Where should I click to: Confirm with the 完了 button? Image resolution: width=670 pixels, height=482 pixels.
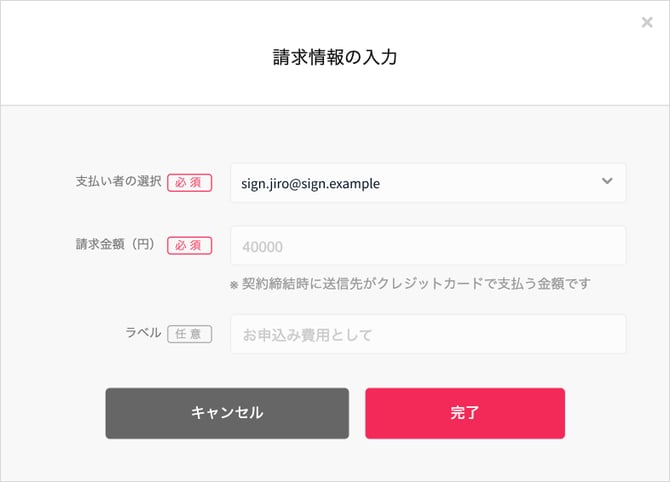click(x=465, y=412)
